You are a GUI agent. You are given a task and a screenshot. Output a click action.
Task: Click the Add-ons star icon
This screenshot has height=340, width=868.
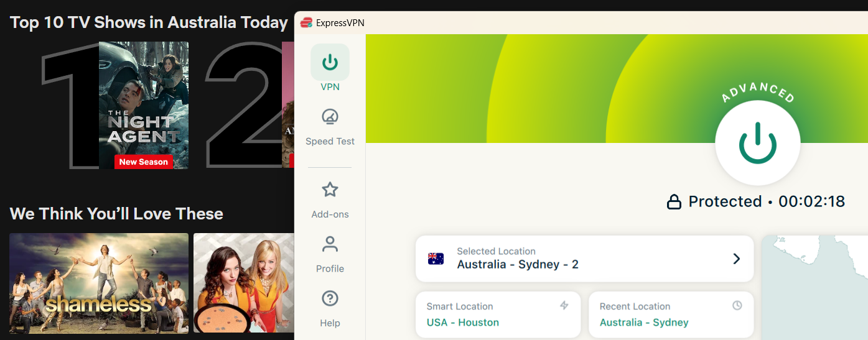(x=330, y=190)
